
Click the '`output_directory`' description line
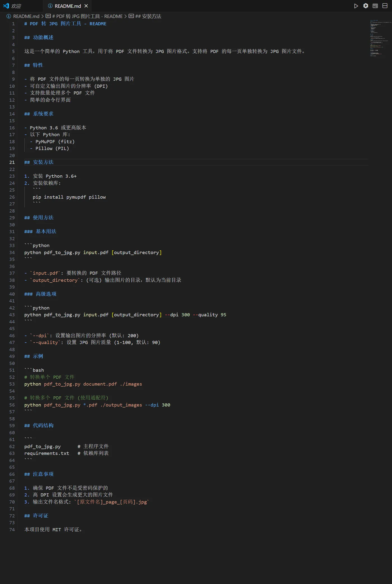pyautogui.click(x=103, y=280)
